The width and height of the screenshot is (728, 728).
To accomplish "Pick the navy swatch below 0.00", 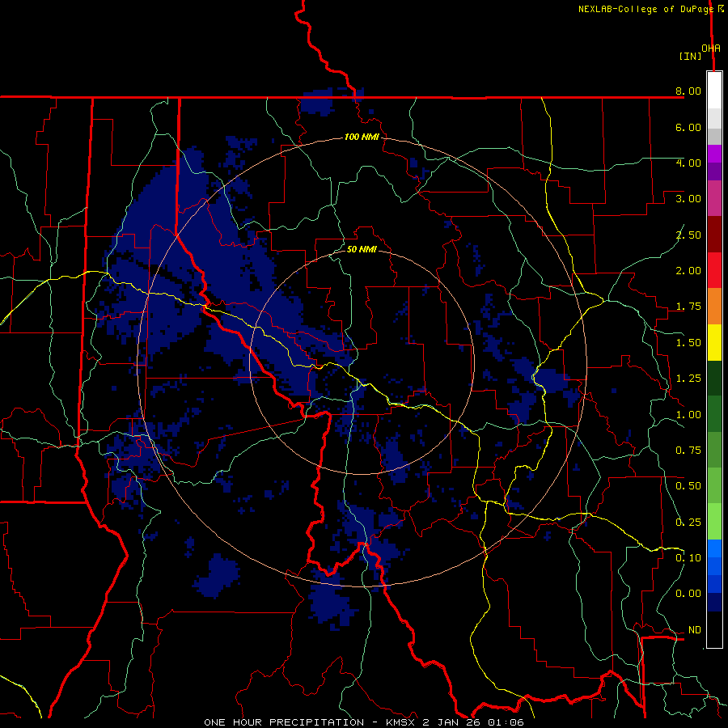I will pos(714,603).
